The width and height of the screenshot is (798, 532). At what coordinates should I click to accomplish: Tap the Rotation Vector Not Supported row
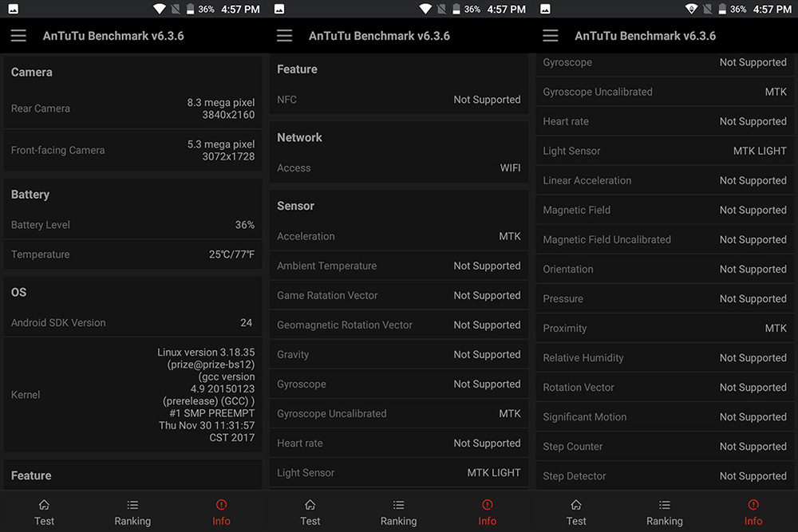pyautogui.click(x=665, y=387)
